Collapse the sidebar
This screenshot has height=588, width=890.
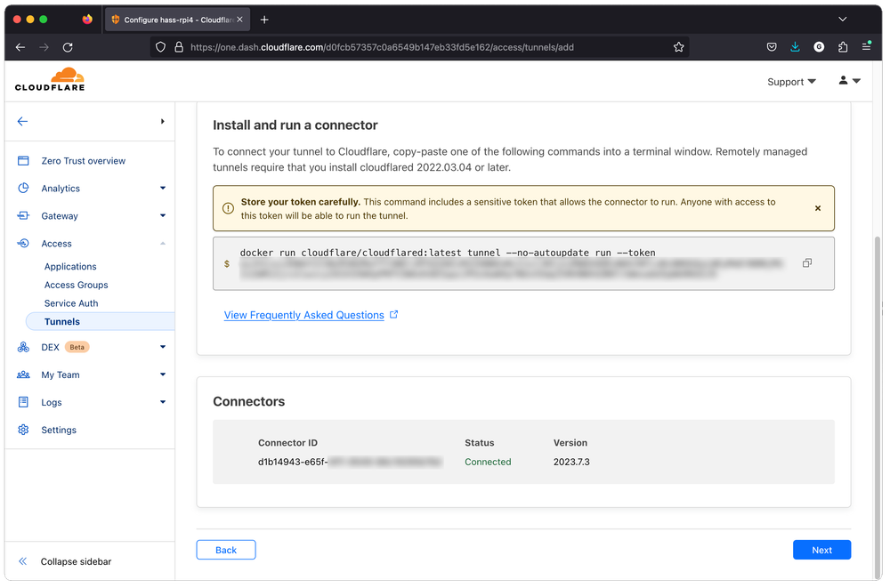tap(75, 561)
